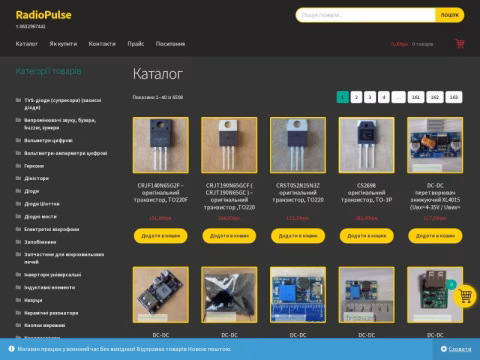Viewport: 480px width, 360px height.
Task: Open the Як купити menu item
Action: [x=63, y=44]
